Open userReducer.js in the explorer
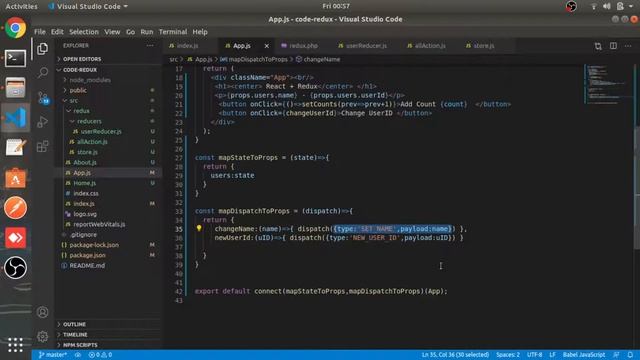The width and height of the screenshot is (640, 360). pos(108,131)
